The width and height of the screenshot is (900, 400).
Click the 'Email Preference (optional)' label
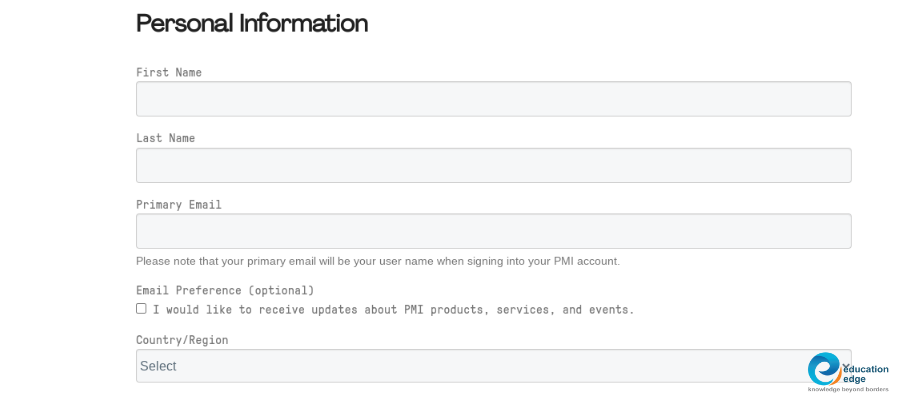tap(225, 290)
